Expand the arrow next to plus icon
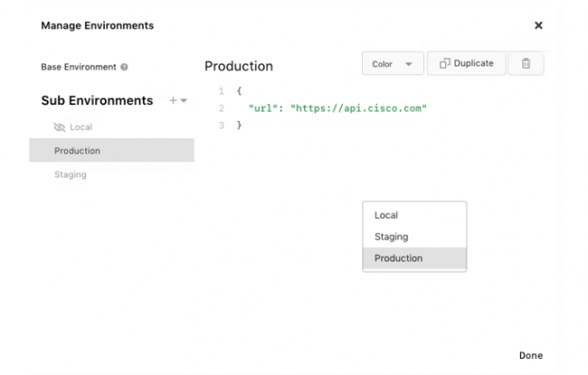The image size is (588, 375). click(184, 101)
